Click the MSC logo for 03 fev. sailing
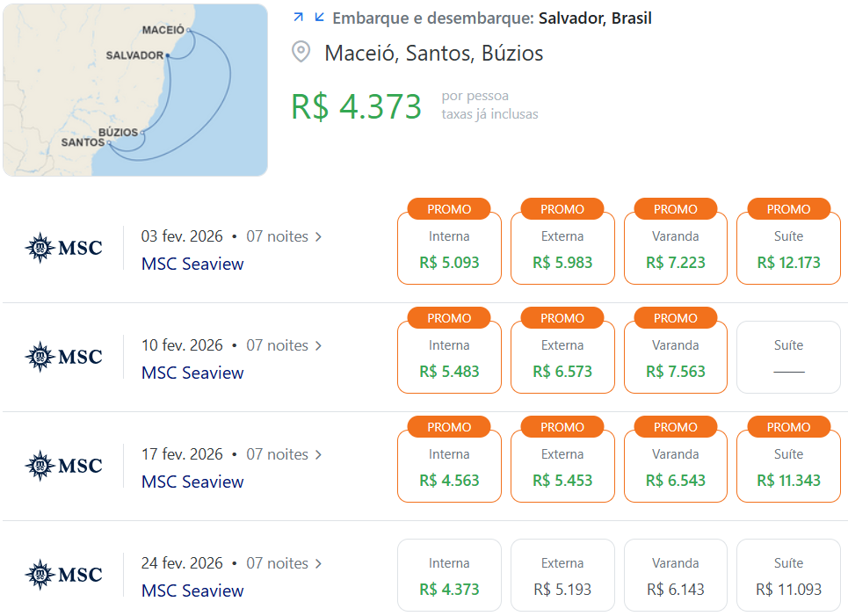Image resolution: width=848 pixels, height=616 pixels. pos(64,248)
